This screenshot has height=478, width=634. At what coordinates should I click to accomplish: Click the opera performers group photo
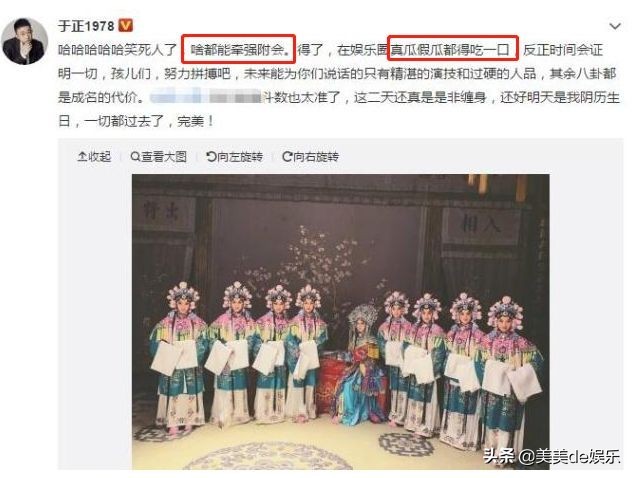340,322
